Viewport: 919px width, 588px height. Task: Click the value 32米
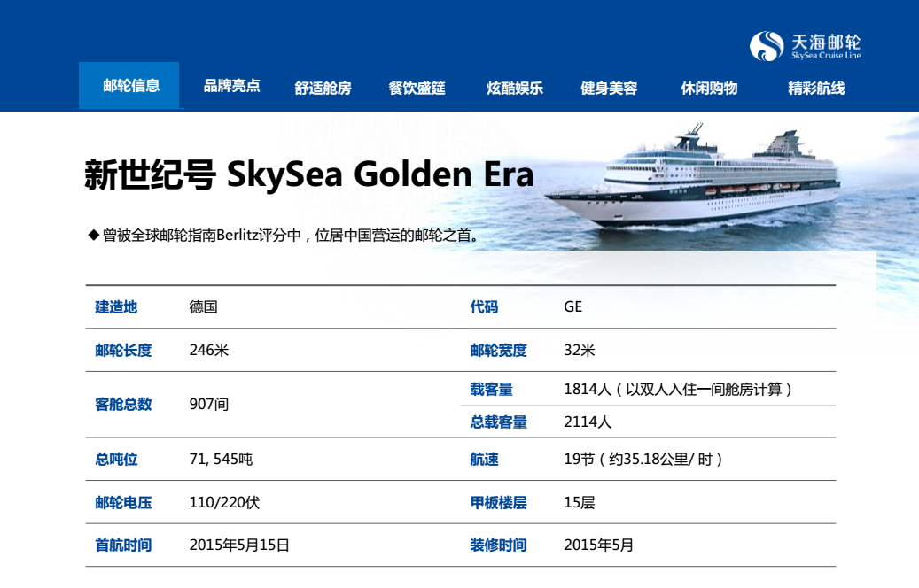[x=579, y=350]
